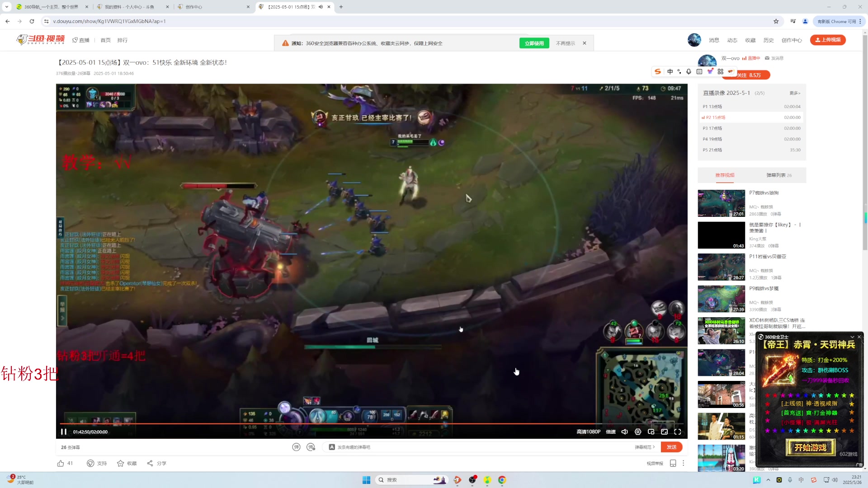Open danmaku text style icon

(x=332, y=447)
